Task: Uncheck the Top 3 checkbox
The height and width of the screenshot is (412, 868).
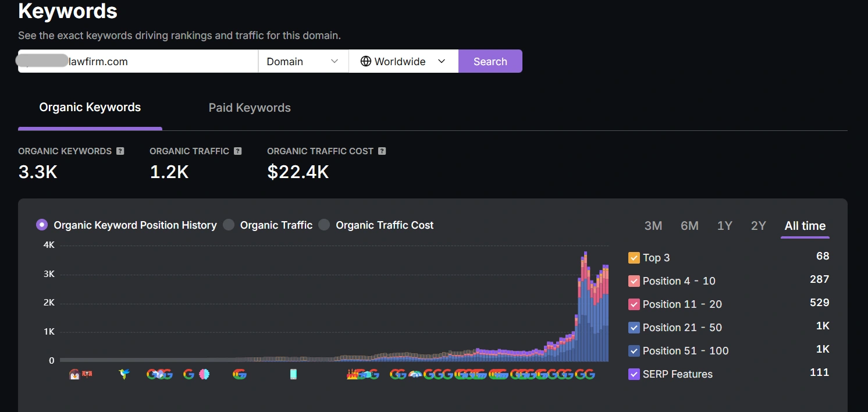Action: coord(634,257)
